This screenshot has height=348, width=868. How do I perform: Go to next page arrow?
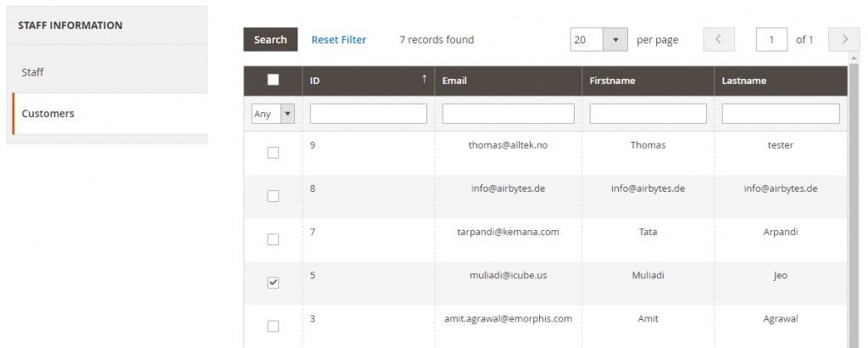point(844,40)
